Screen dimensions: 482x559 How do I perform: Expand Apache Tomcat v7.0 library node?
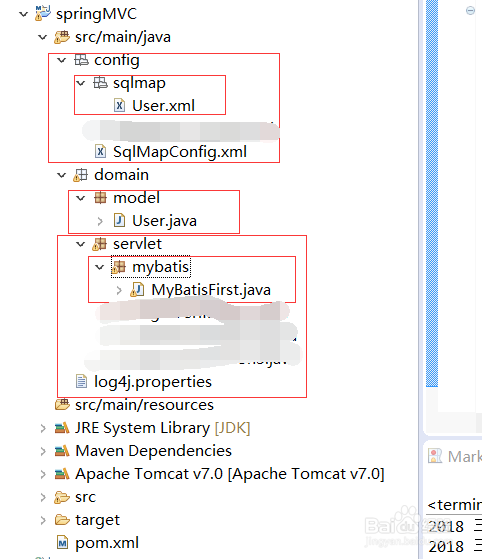[43, 474]
